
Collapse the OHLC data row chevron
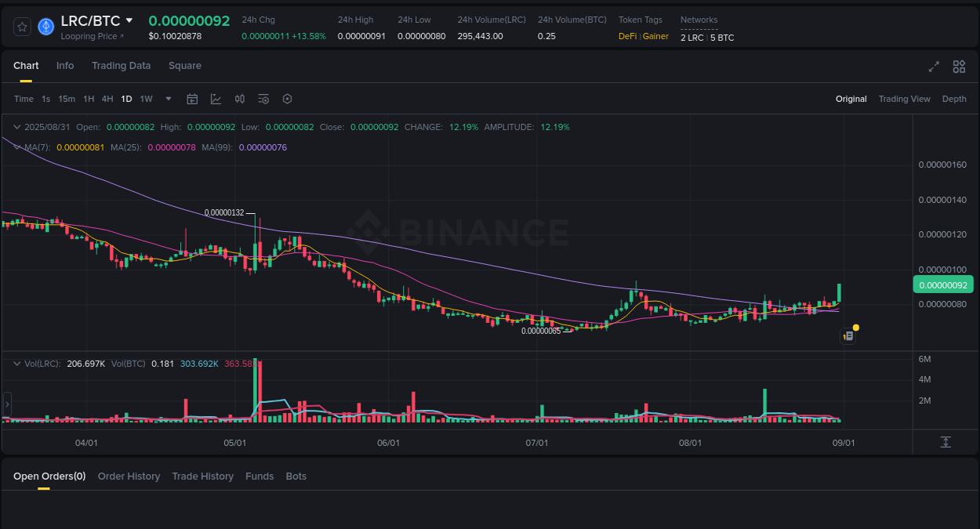(16, 127)
